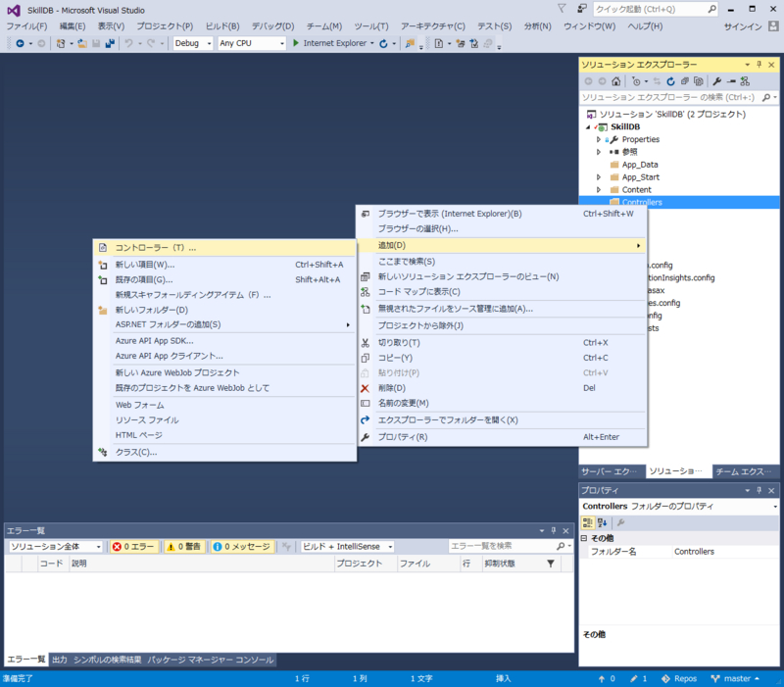Click the master branch button in status bar

736,678
